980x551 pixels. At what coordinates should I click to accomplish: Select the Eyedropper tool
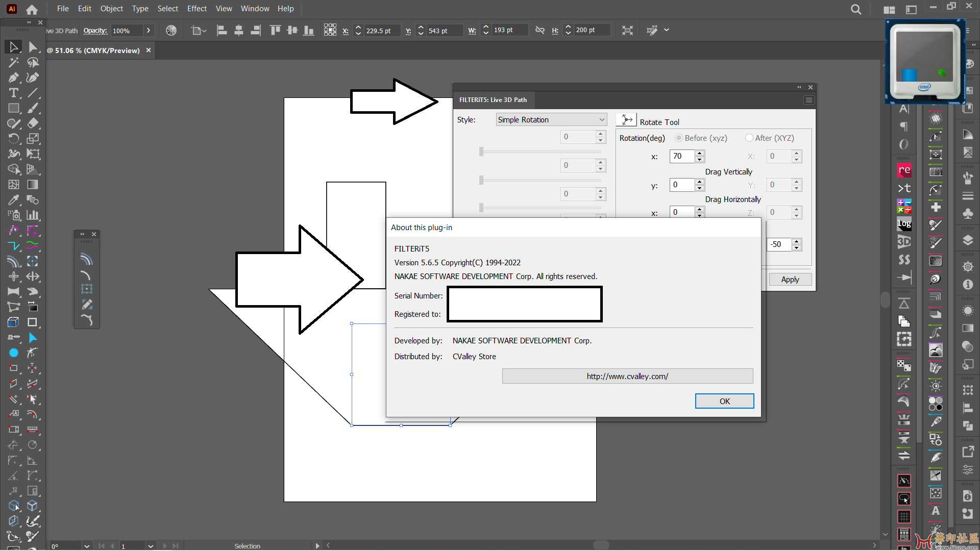pos(14,200)
